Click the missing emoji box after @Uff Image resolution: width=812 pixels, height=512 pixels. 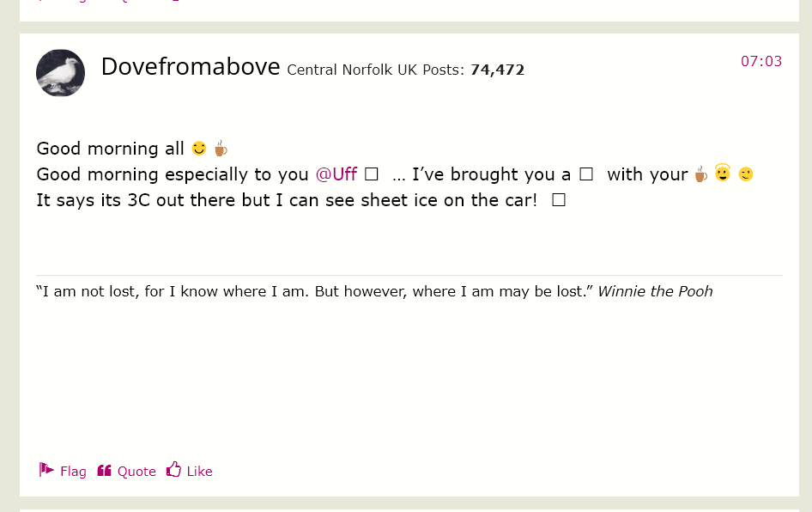372,174
